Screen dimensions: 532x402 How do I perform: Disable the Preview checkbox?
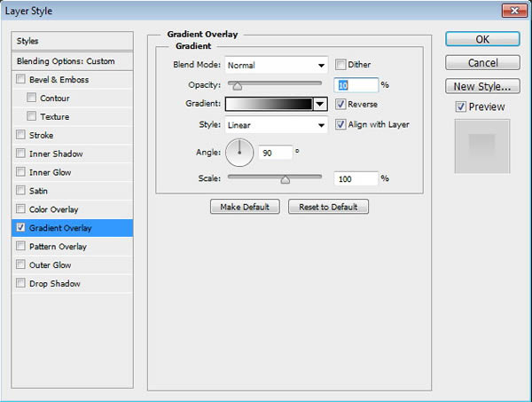(460, 107)
